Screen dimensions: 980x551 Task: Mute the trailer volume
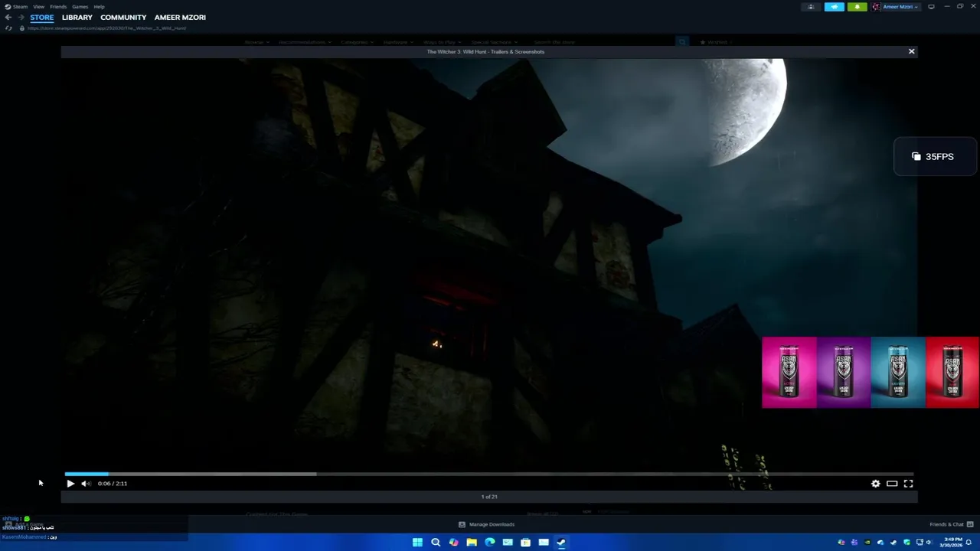tap(86, 484)
